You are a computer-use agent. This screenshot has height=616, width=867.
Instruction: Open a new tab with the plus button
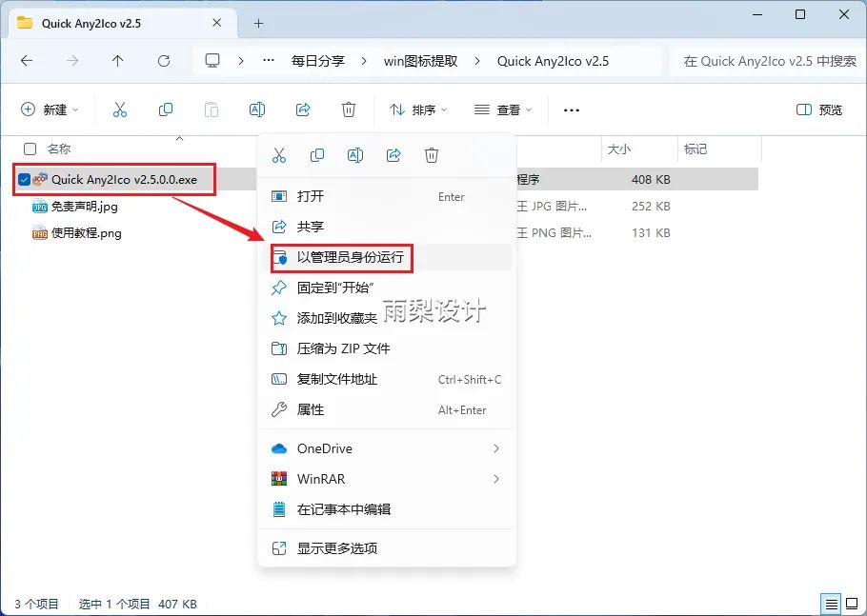point(258,23)
